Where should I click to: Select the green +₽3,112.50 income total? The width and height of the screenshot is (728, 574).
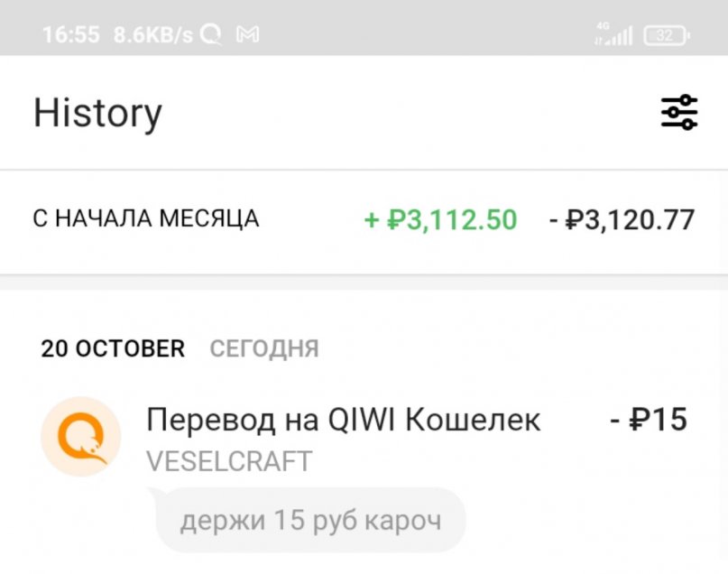click(x=440, y=219)
